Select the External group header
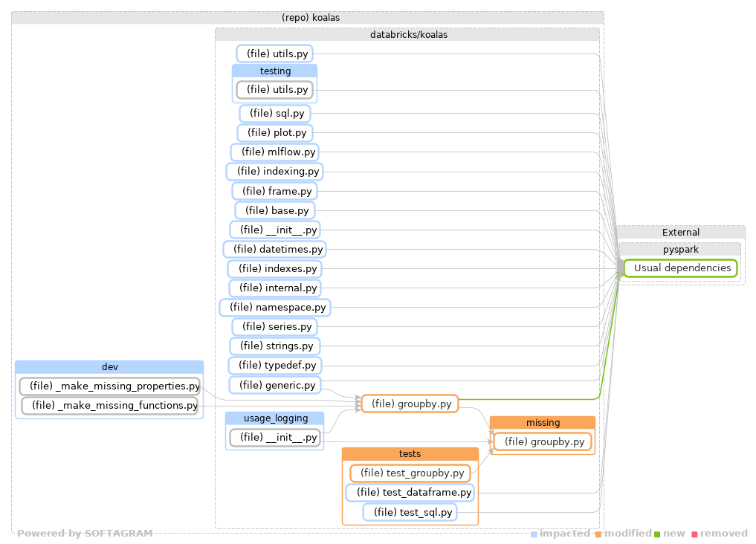This screenshot has height=544, width=756. (679, 232)
